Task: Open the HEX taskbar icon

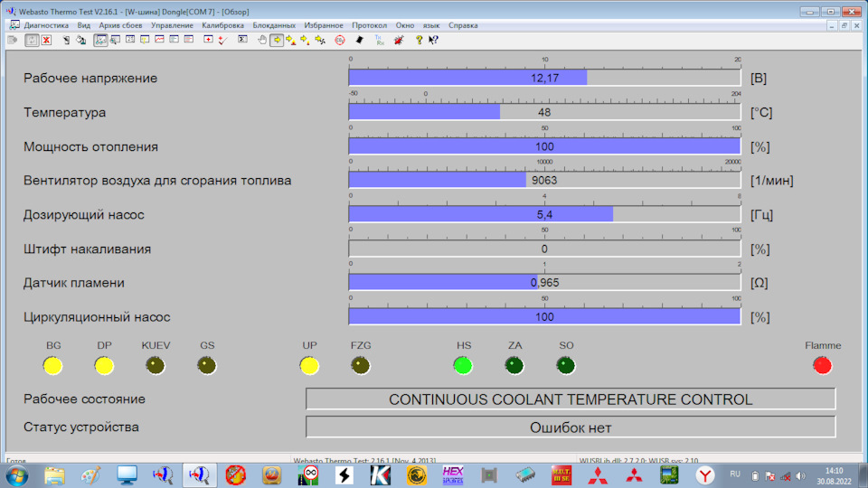Action: tap(453, 476)
